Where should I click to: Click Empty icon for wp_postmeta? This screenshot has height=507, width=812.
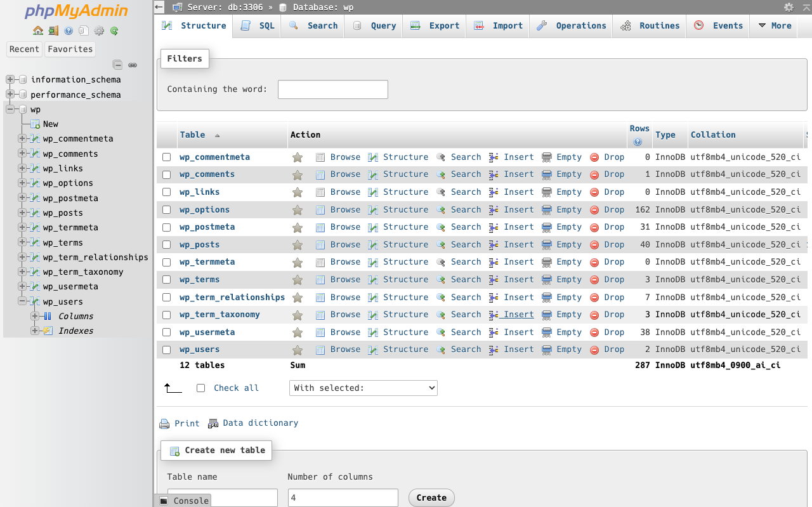[547, 227]
